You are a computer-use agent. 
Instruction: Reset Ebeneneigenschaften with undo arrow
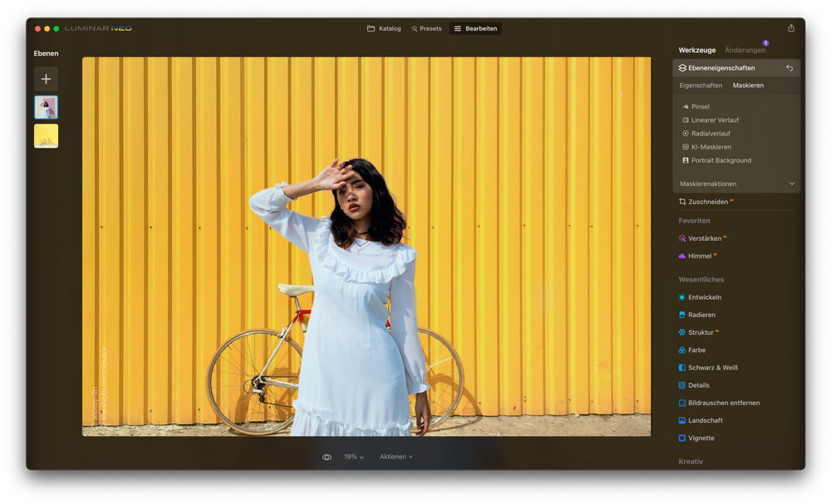(789, 68)
